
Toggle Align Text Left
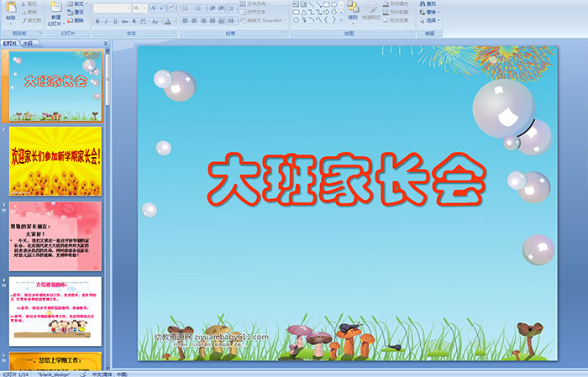pos(186,21)
